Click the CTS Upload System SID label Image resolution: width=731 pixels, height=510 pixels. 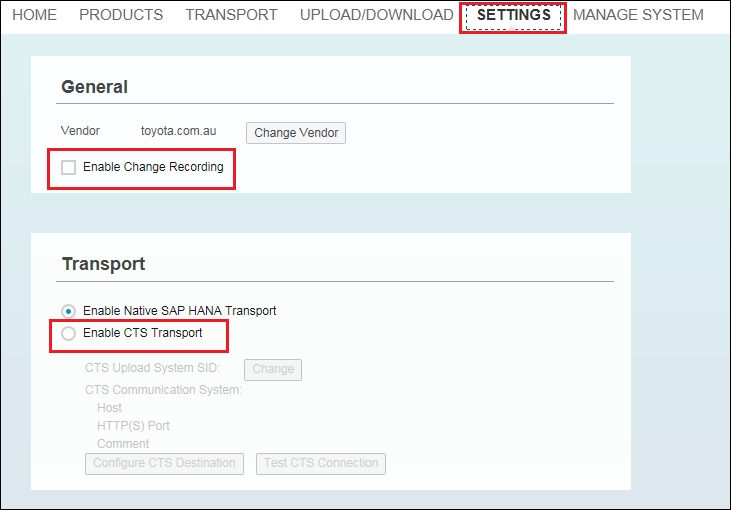(152, 368)
